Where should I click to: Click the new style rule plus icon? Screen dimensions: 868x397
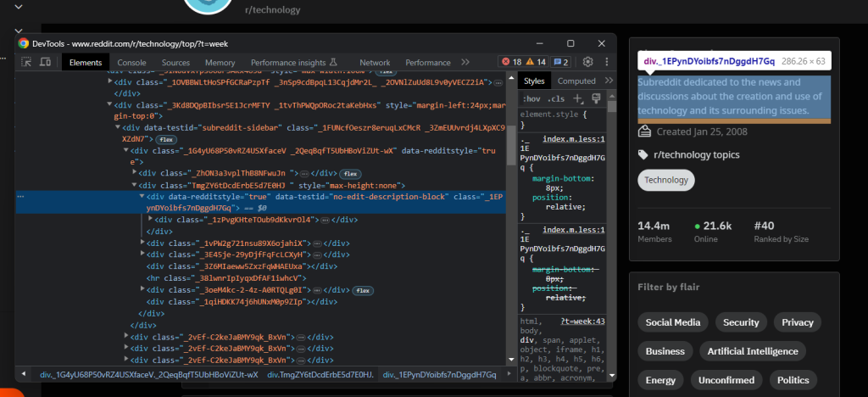pos(578,98)
